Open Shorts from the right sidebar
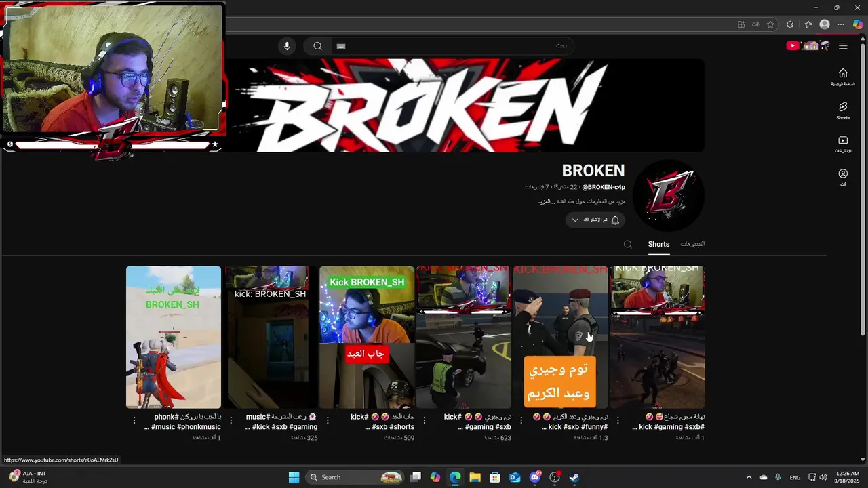Screen dimensions: 868x488 [x=843, y=111]
